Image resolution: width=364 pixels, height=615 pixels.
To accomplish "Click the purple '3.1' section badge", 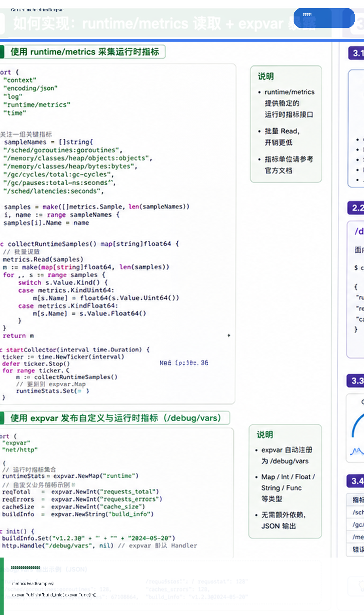I will pyautogui.click(x=356, y=53).
